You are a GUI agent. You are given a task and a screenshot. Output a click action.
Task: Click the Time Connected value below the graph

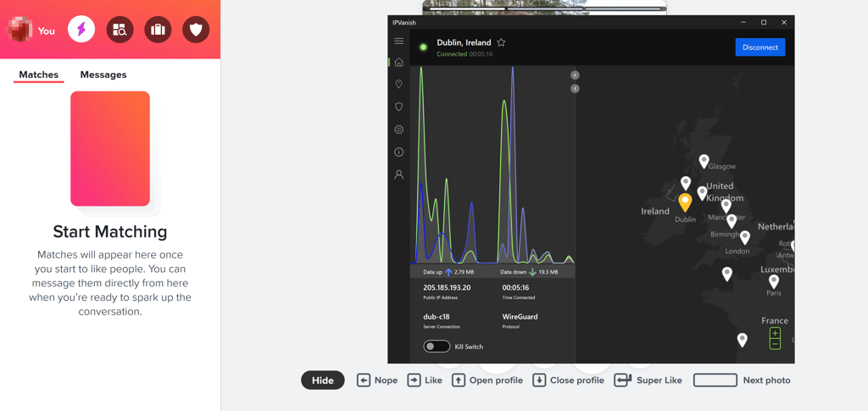(515, 287)
